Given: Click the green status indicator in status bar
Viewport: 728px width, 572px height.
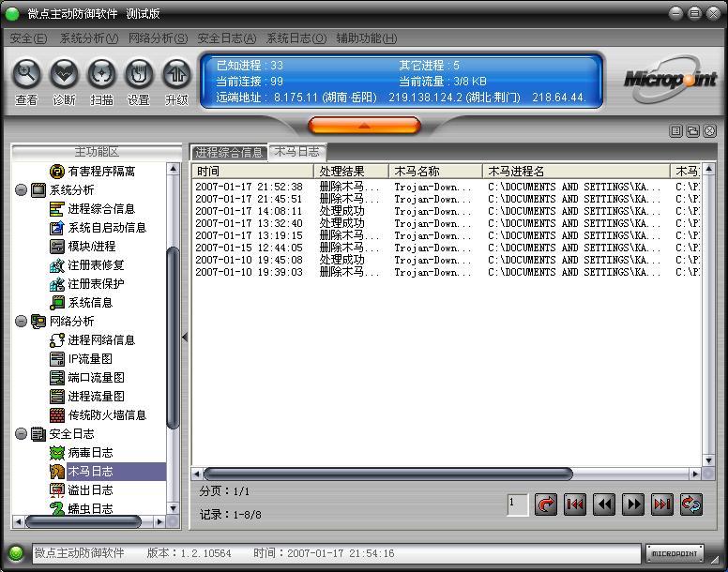Looking at the screenshot, I should tap(16, 553).
